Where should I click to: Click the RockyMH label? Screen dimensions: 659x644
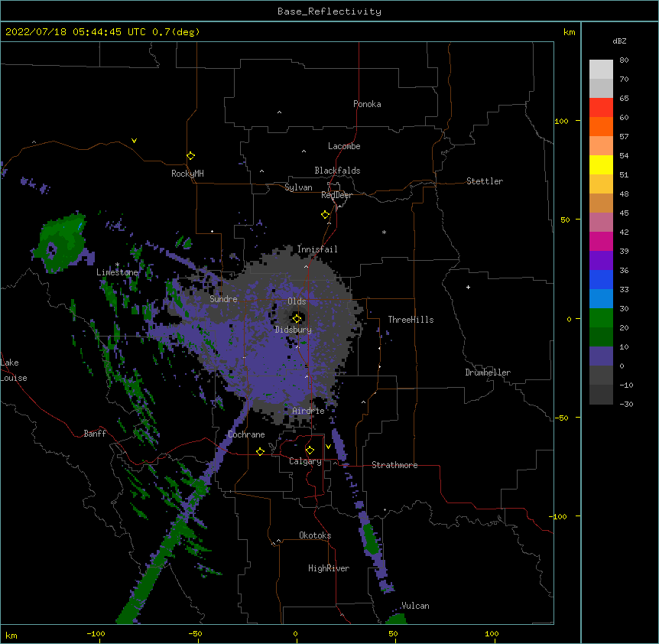point(187,174)
